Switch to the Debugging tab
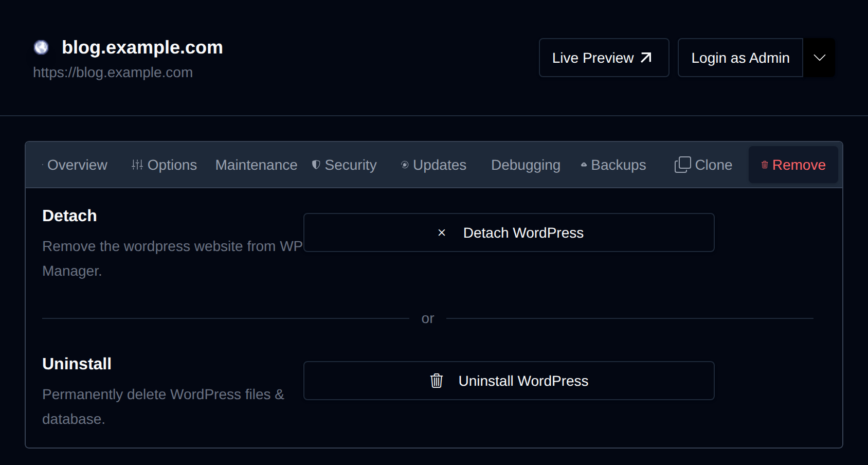 click(526, 165)
